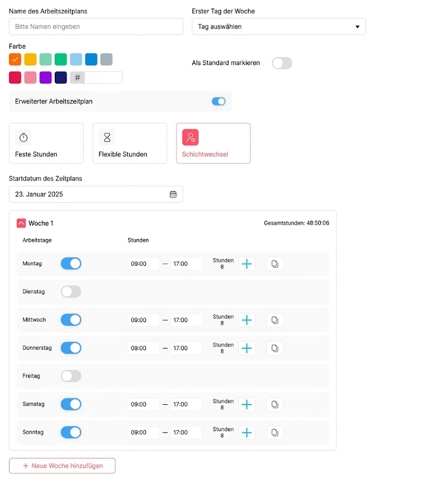The height and width of the screenshot is (487, 448).
Task: Click the Arbeitstage column header
Action: coord(37,240)
